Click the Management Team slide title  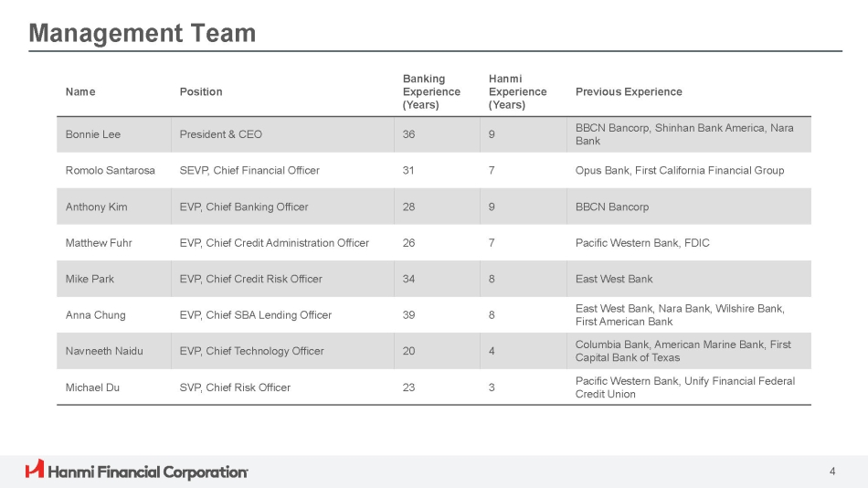143,34
